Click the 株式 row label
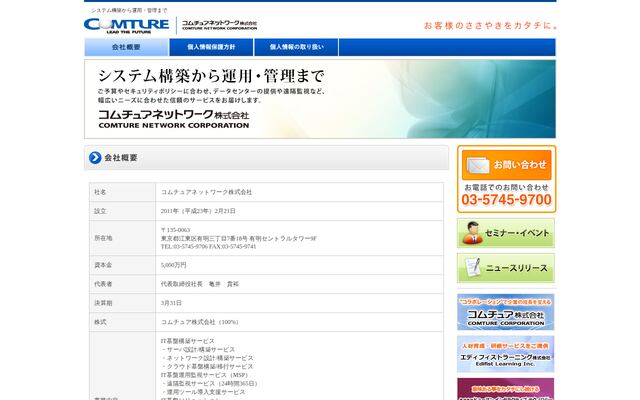This screenshot has width=640, height=400. click(x=100, y=322)
